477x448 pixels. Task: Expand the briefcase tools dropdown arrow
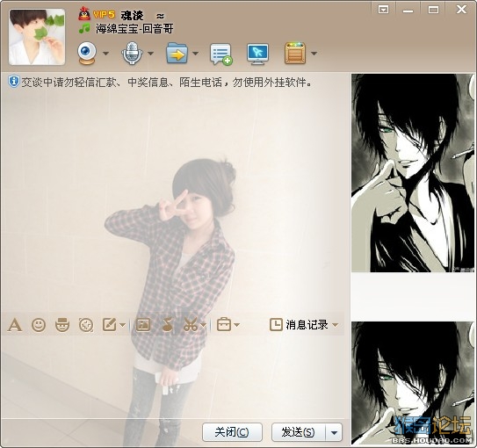(x=237, y=325)
